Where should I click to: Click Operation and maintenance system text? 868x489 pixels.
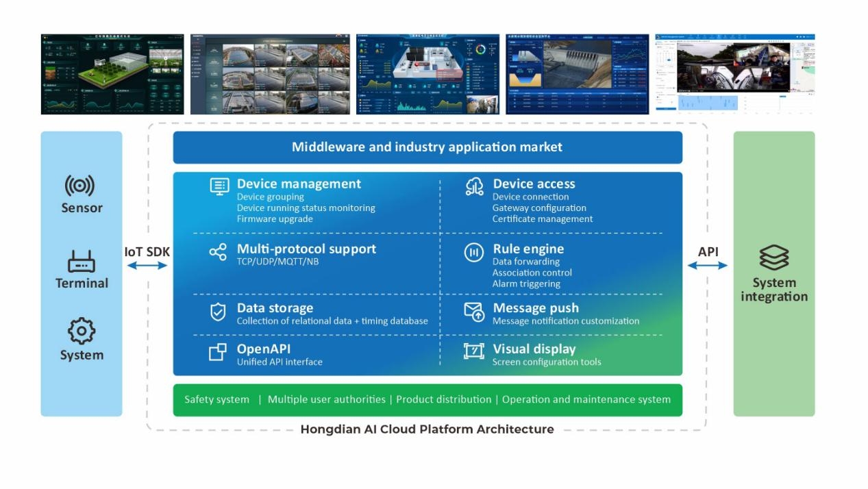586,400
